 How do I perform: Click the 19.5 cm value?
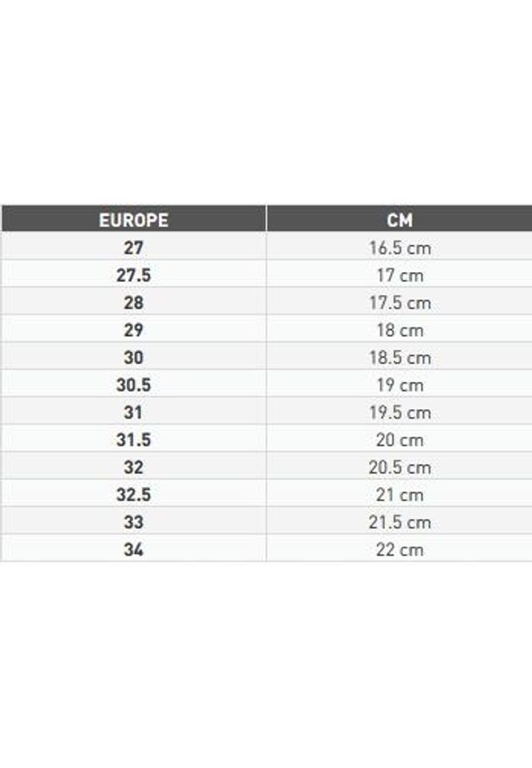click(399, 412)
